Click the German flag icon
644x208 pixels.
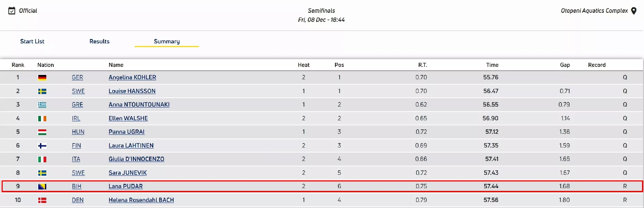tap(42, 78)
